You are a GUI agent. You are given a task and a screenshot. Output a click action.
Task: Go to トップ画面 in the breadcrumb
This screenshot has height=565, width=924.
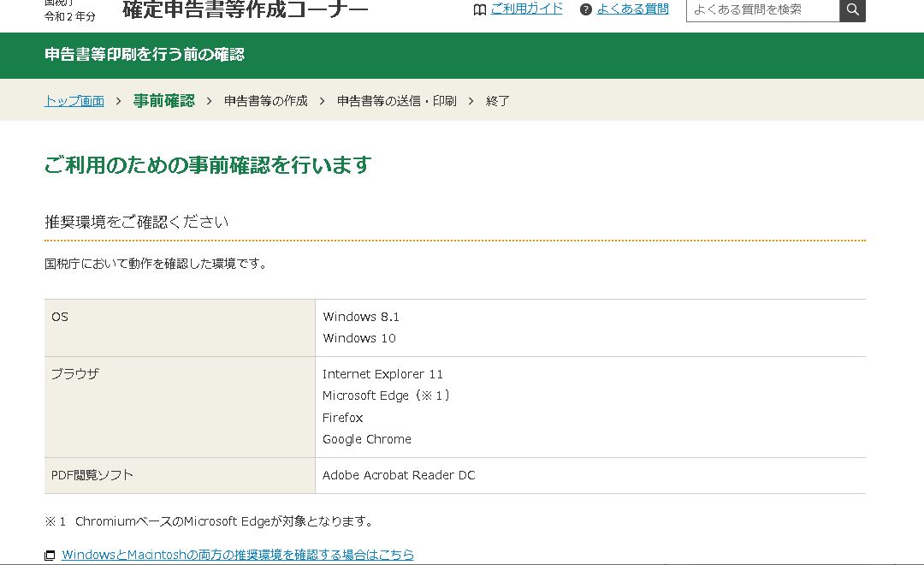pyautogui.click(x=74, y=101)
